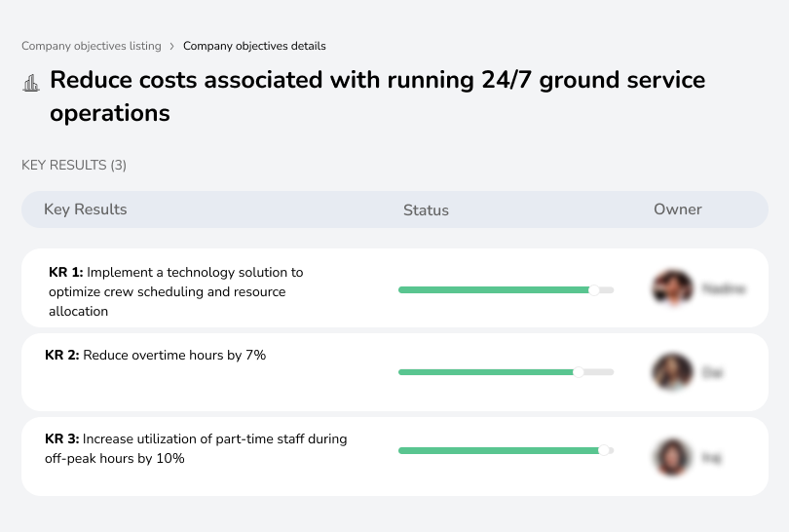Click the Owner column header
Screen dimensions: 789x532
tap(678, 209)
